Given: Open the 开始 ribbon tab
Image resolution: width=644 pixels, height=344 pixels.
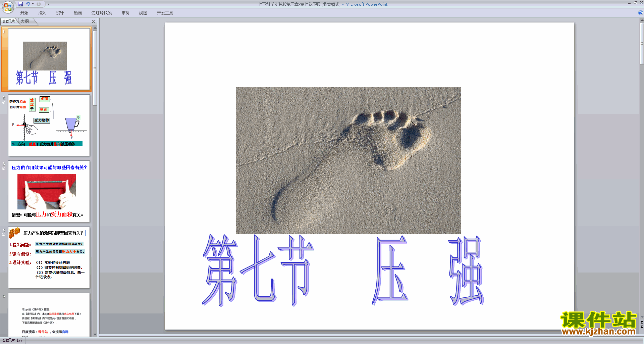Looking at the screenshot, I should click(x=24, y=13).
